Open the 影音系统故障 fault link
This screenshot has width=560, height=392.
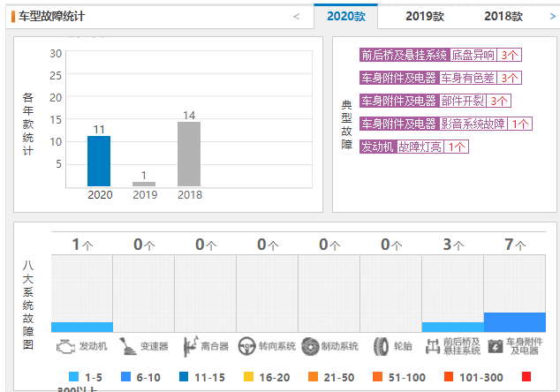click(473, 124)
